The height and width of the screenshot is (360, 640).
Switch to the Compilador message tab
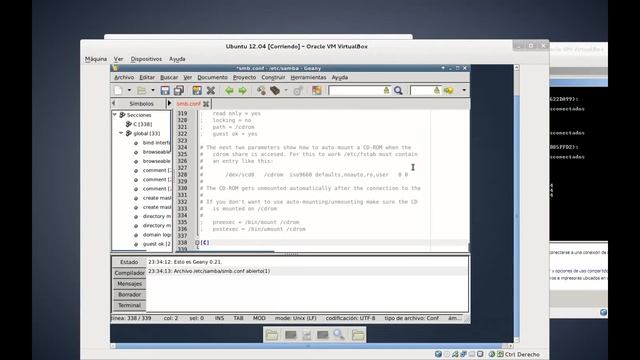click(x=129, y=273)
